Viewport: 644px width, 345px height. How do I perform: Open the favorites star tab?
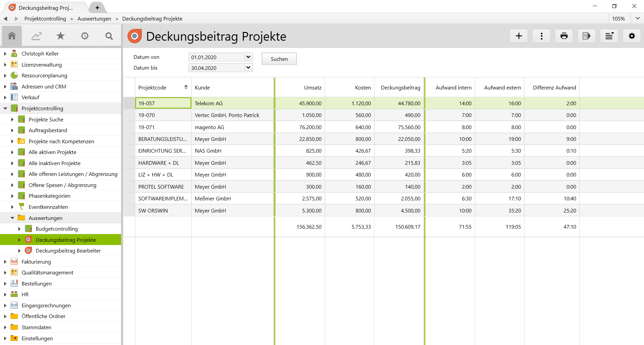[61, 36]
